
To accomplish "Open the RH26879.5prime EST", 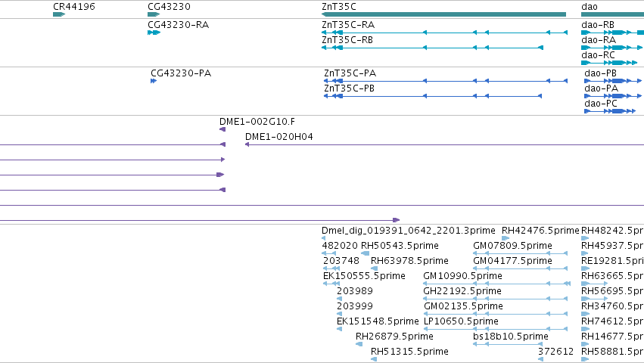I will click(394, 337).
